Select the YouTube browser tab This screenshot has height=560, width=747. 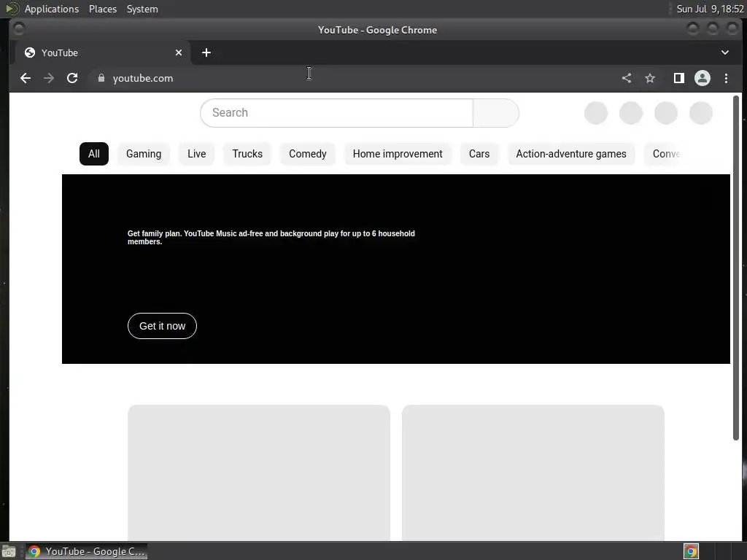point(104,52)
